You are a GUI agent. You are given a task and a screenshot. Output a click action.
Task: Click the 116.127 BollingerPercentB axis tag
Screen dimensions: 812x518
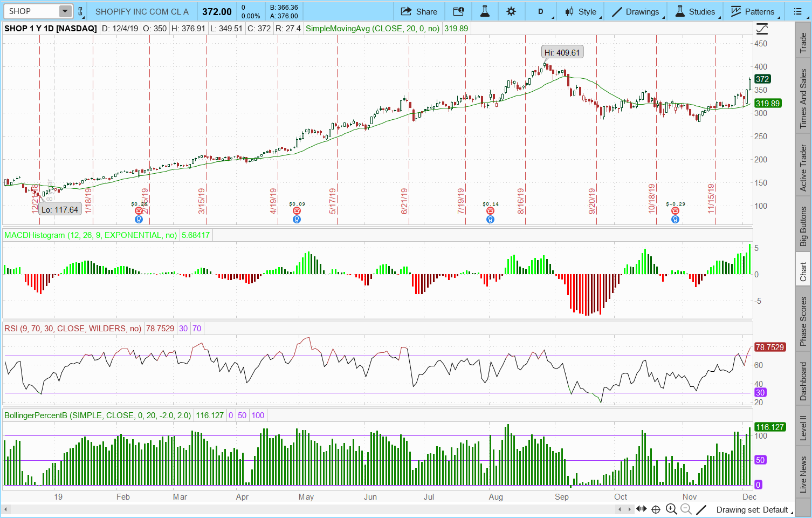pos(769,427)
